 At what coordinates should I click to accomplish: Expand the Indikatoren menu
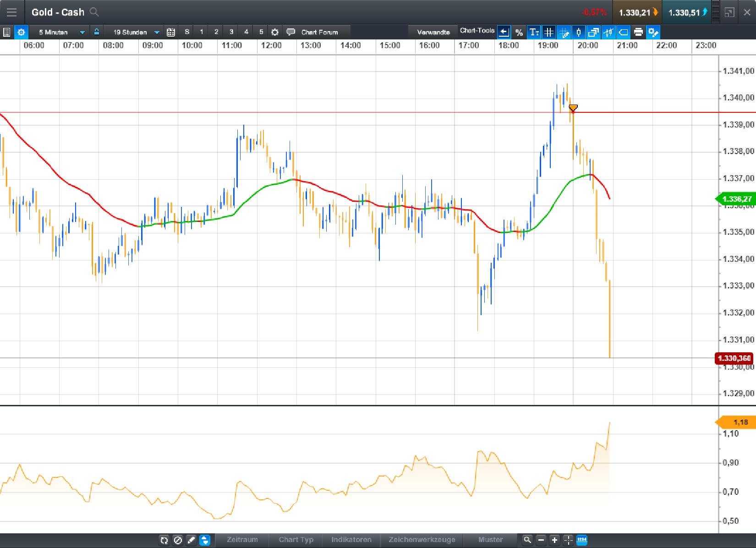point(351,540)
